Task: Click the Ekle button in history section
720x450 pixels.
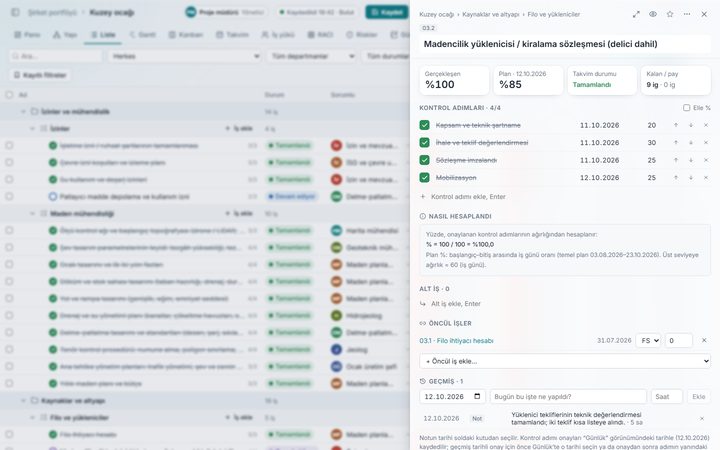Action: (x=698, y=397)
